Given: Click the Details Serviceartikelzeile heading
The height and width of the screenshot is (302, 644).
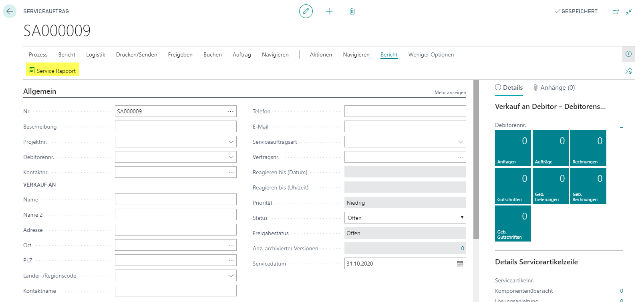Looking at the screenshot, I should pos(536,262).
